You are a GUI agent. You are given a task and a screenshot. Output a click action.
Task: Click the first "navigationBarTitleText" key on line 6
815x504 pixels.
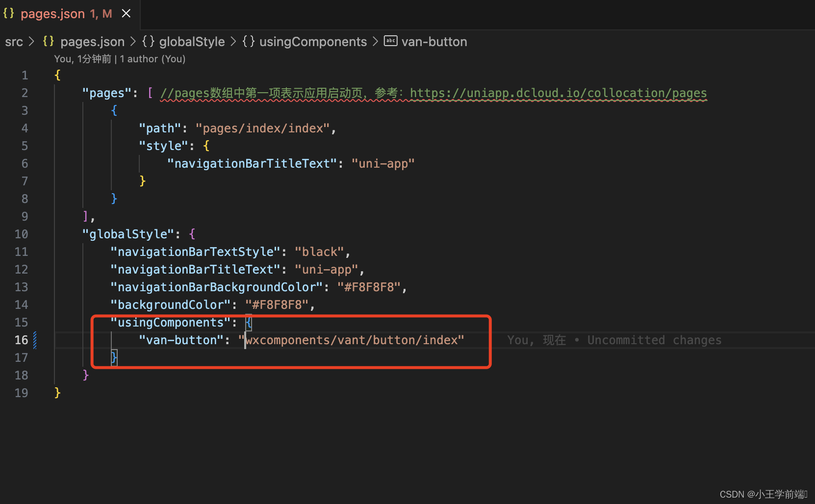pos(252,164)
